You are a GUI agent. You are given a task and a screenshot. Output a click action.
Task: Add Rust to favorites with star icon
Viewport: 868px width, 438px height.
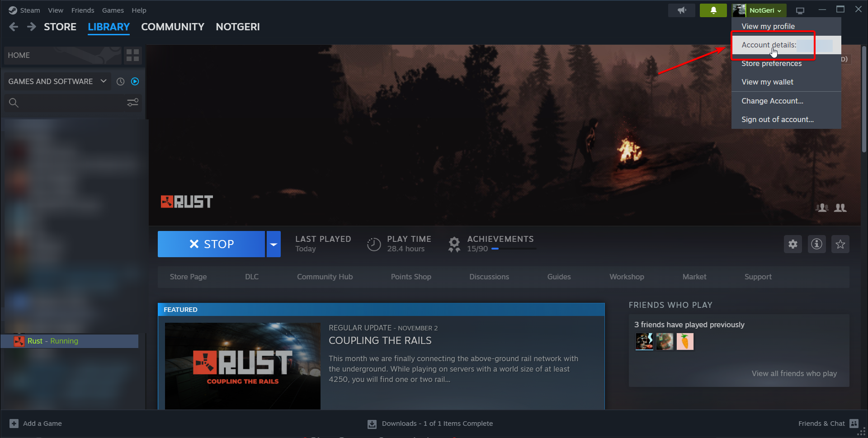click(x=840, y=244)
